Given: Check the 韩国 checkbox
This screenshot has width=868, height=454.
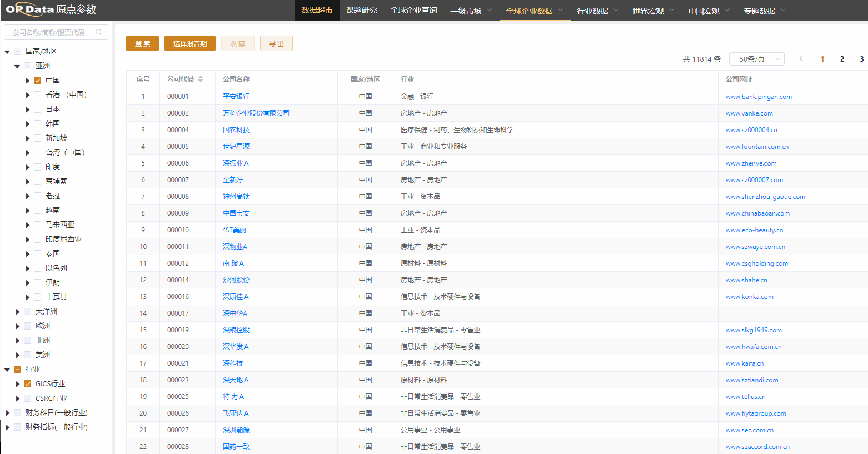Looking at the screenshot, I should tap(38, 123).
